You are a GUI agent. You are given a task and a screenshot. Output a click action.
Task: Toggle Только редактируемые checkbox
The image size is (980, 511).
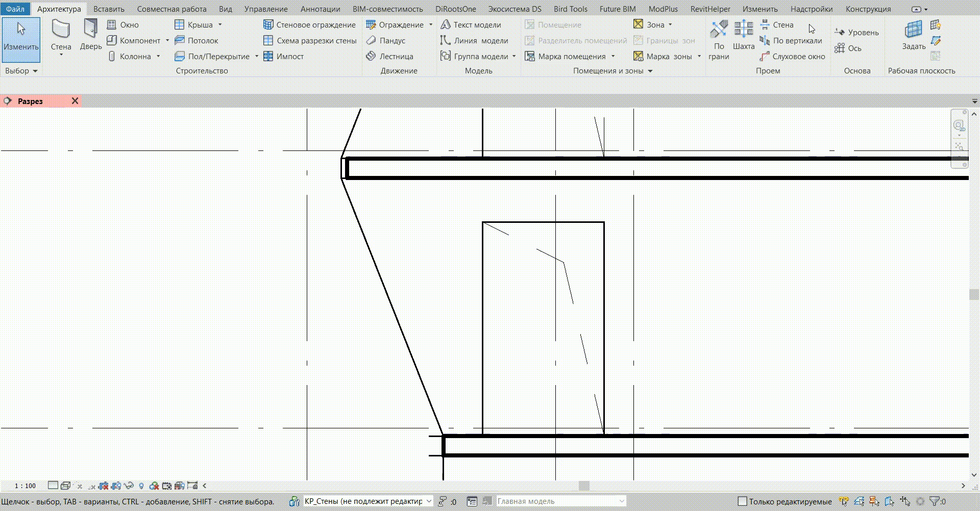[x=743, y=501]
